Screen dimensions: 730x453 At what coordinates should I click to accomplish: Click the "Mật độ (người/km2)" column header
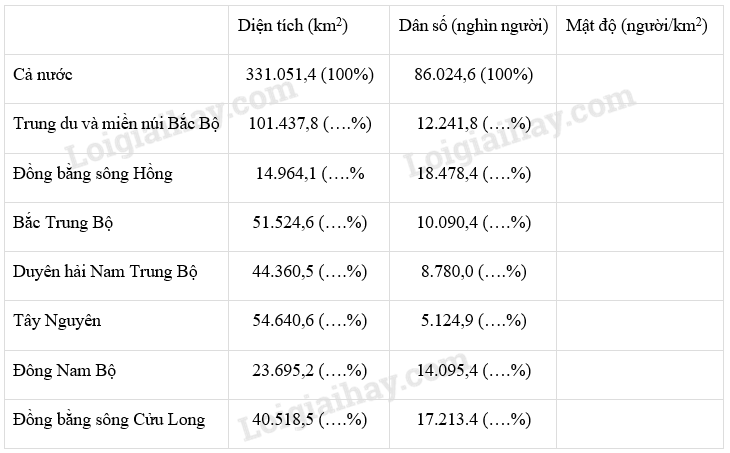coord(636,26)
